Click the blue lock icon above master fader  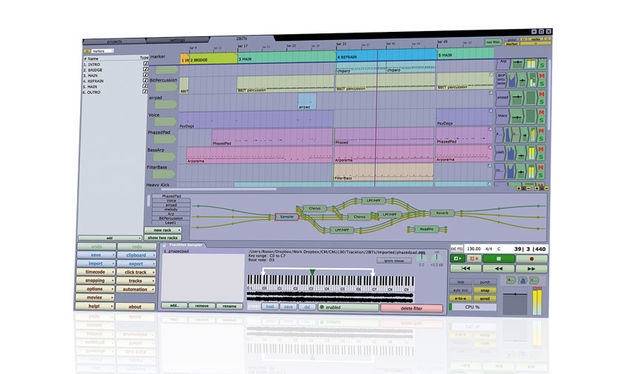[x=522, y=280]
